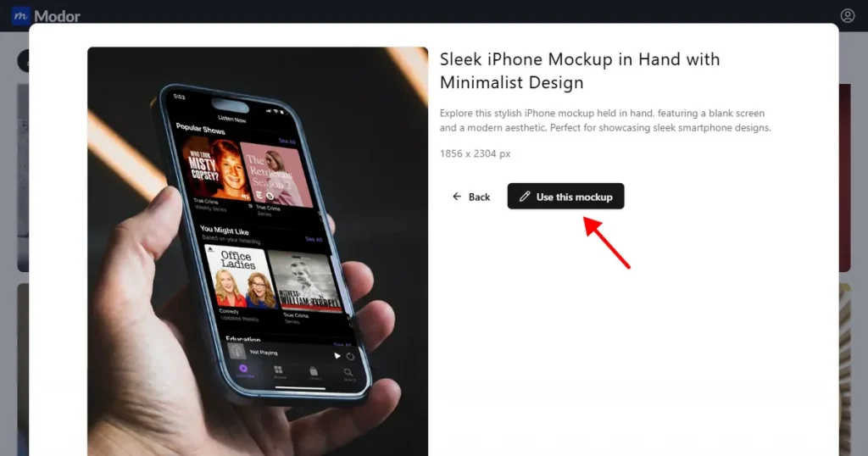Click the pencil icon on Use this mockup
Viewport: 868px width, 456px height.
525,197
